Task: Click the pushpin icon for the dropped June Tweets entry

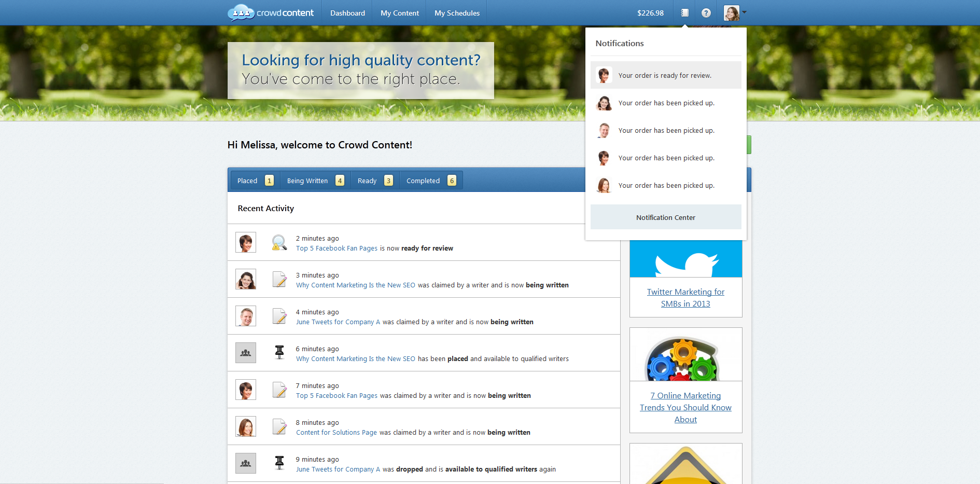Action: click(279, 463)
